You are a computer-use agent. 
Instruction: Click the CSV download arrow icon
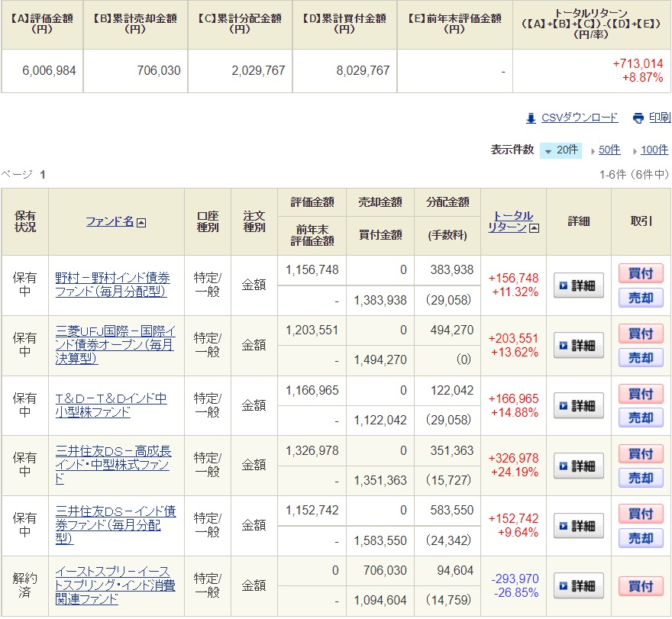(x=531, y=118)
